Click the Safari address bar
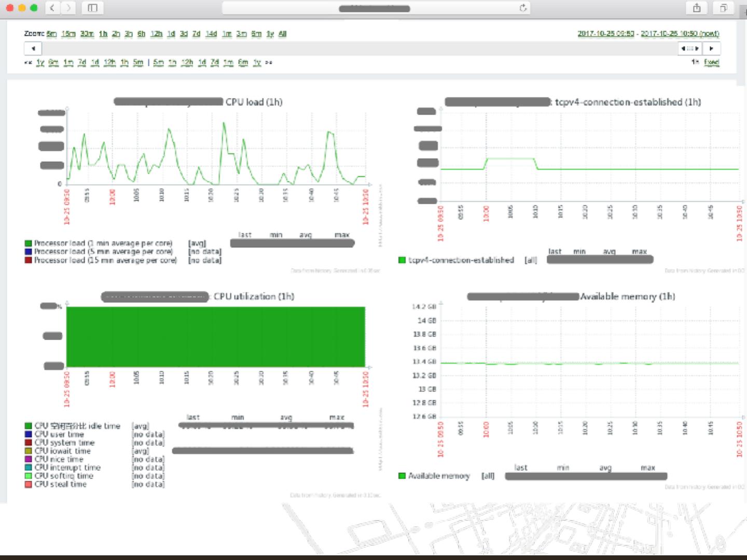This screenshot has width=747, height=560. (374, 8)
